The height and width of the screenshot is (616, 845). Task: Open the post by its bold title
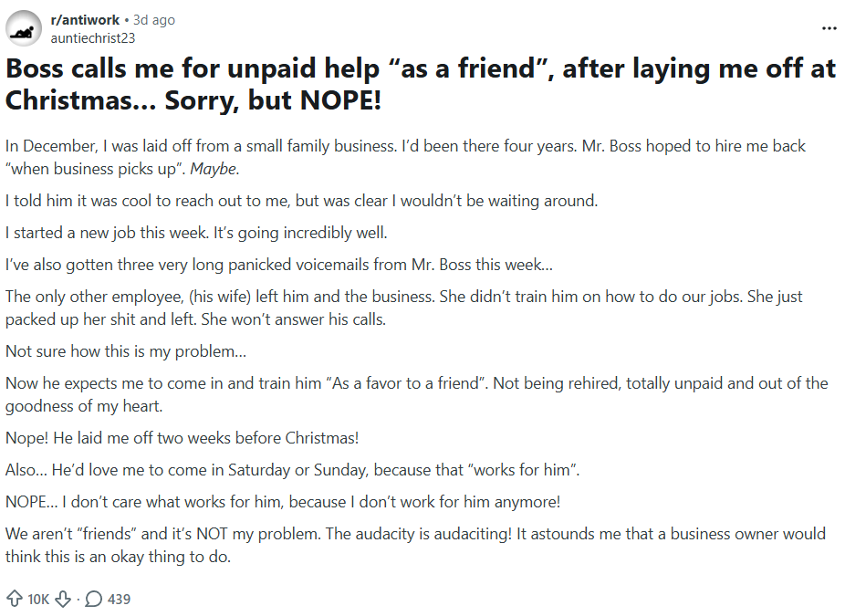[420, 85]
